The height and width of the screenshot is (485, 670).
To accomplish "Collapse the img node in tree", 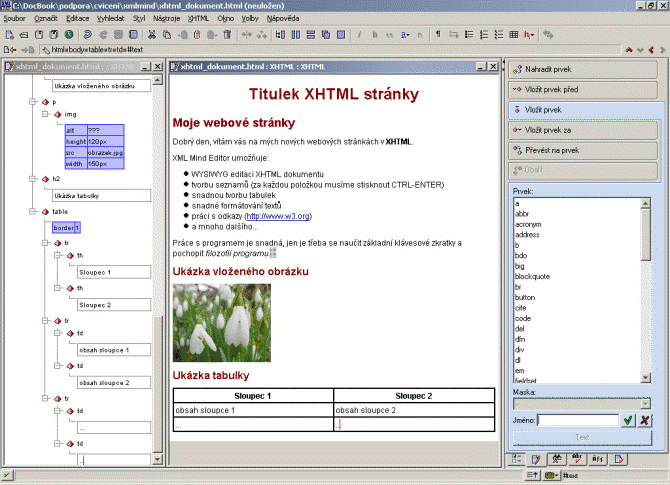I will pyautogui.click(x=45, y=114).
